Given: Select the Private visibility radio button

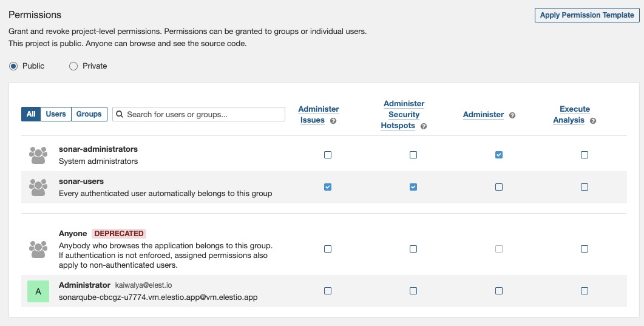Looking at the screenshot, I should point(73,66).
